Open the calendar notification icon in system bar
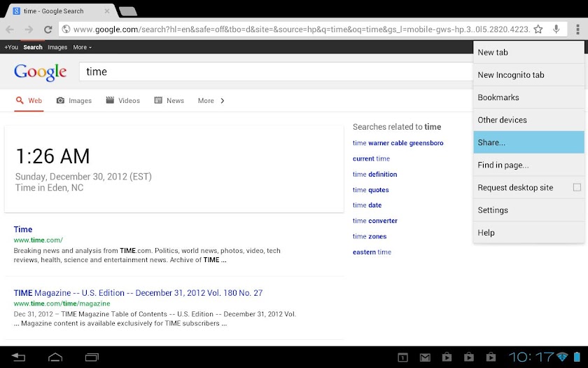This screenshot has height=368, width=588. click(x=402, y=357)
